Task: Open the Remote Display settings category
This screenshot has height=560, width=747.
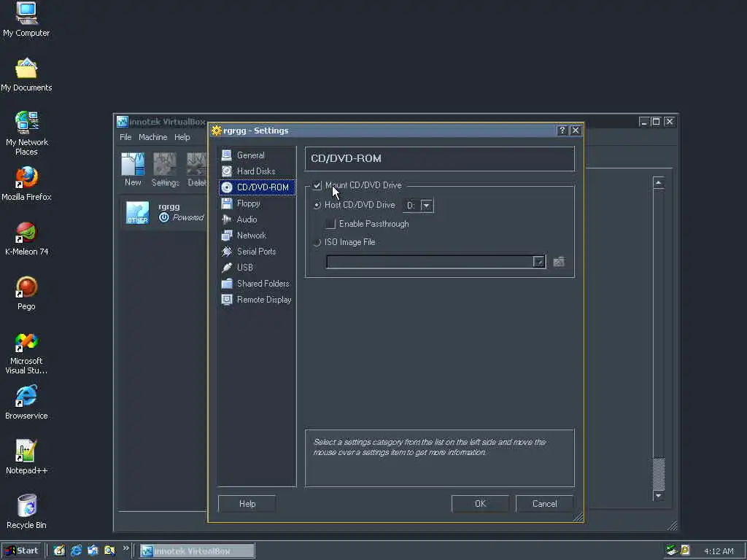Action: coord(256,300)
